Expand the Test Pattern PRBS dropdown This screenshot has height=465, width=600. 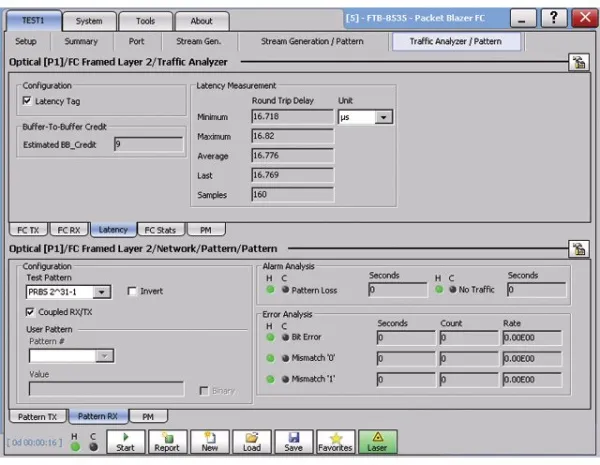[102, 292]
